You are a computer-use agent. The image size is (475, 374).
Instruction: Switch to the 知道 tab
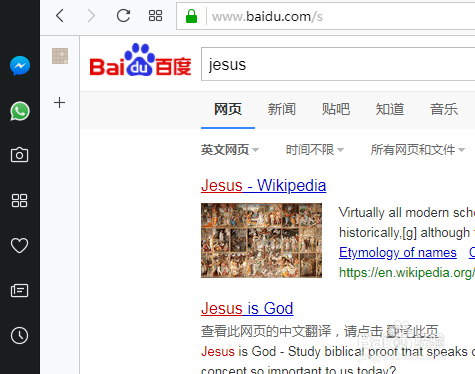coord(390,109)
